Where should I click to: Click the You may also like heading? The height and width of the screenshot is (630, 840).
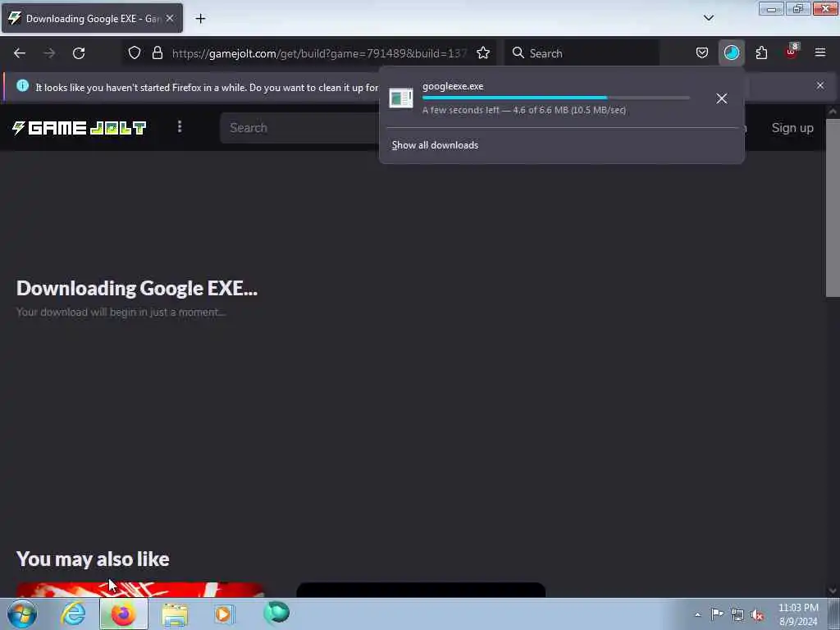point(93,559)
